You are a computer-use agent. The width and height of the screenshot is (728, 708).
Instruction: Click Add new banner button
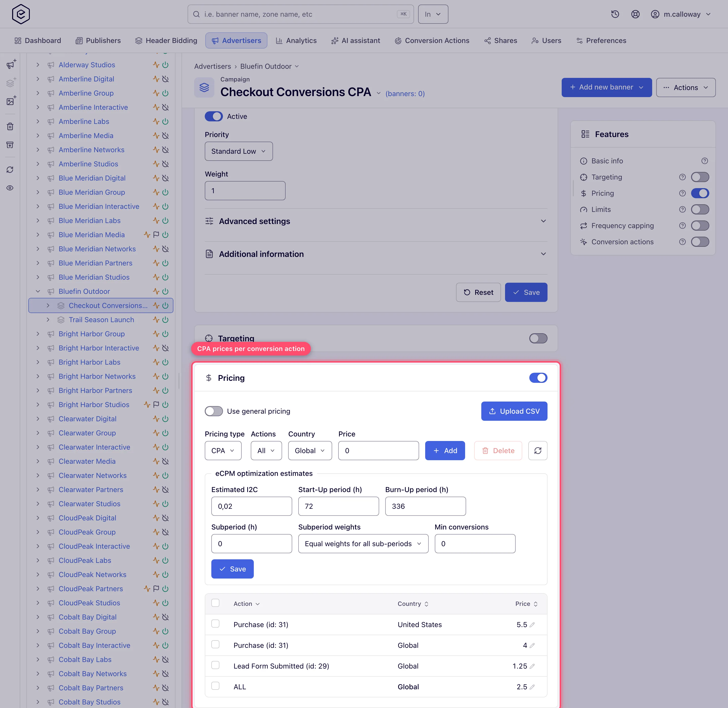(606, 87)
